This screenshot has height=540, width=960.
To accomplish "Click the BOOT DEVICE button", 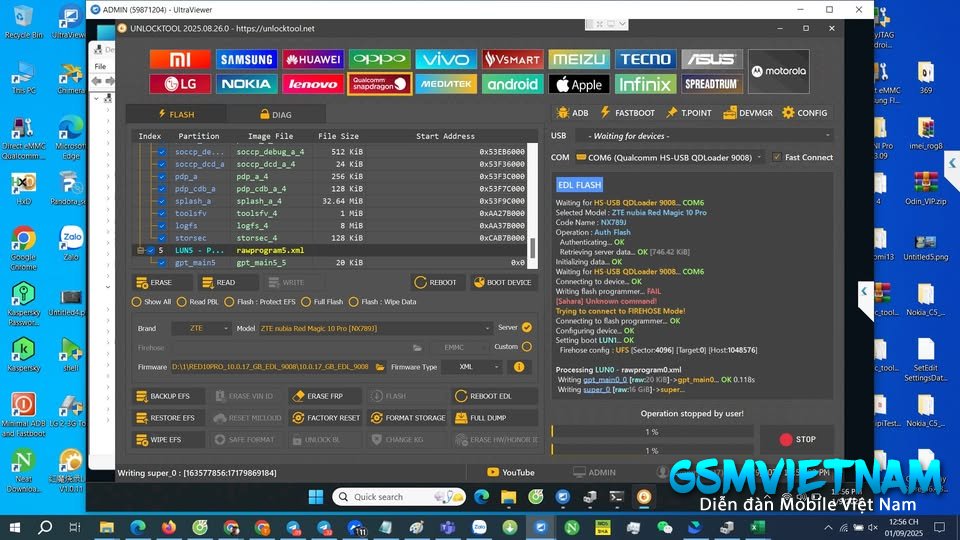I will click(503, 282).
